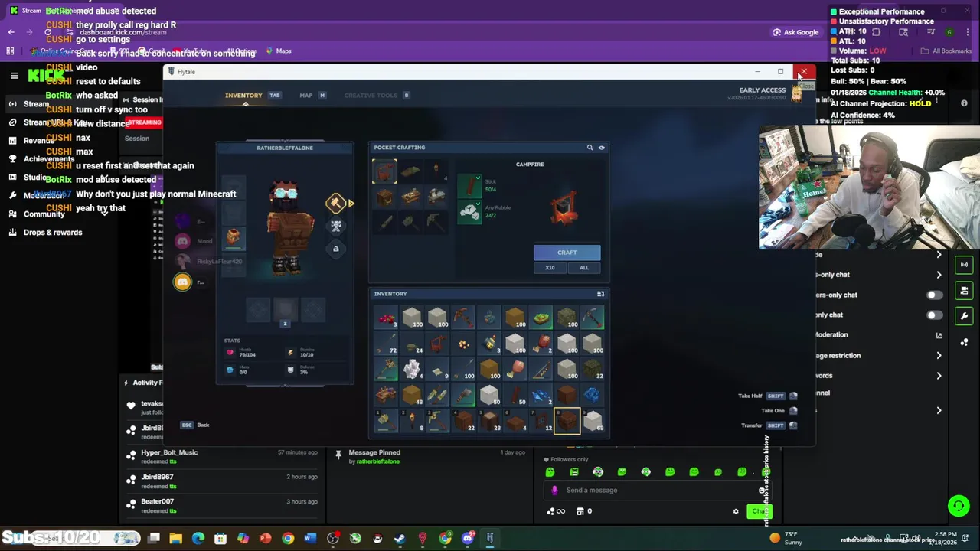
Task: Expand the topmost chat setting chevron under webcam
Action: click(939, 255)
